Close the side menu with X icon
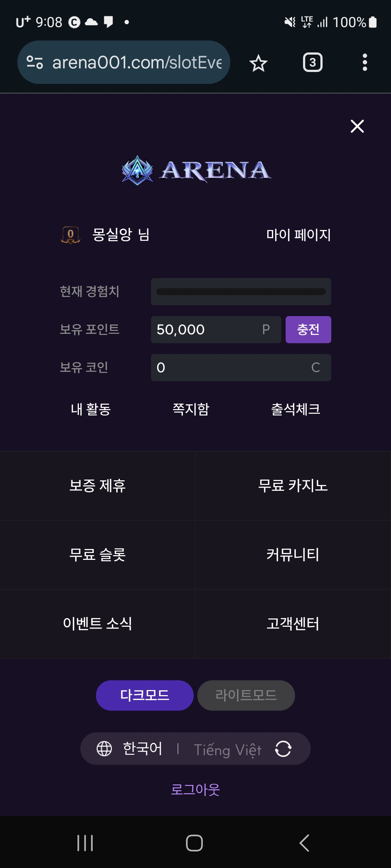Viewport: 391px width, 868px height. [357, 126]
